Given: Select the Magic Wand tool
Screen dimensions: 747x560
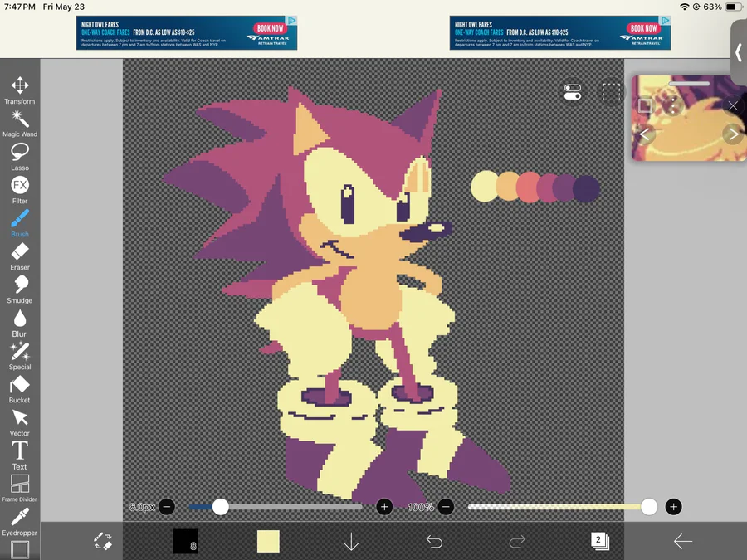Looking at the screenshot, I should coord(20,124).
